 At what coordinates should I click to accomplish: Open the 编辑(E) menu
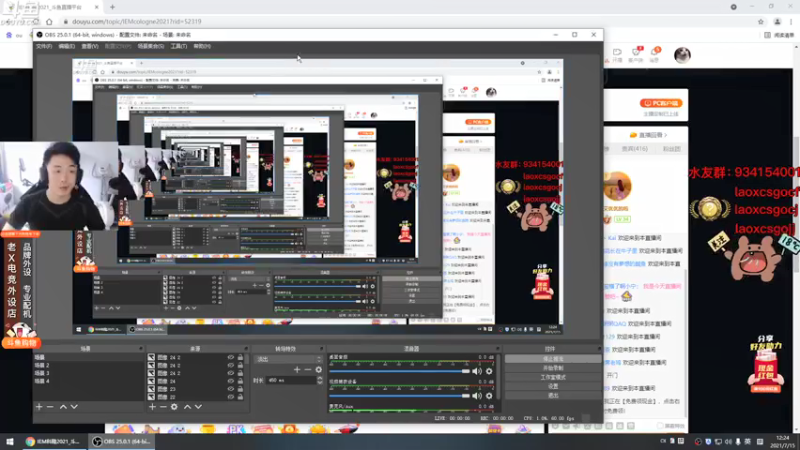66,46
